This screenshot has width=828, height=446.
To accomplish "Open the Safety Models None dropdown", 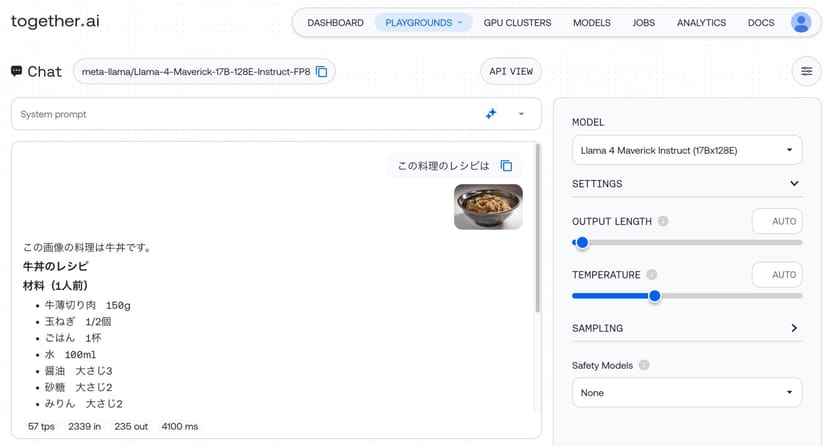I will point(686,393).
